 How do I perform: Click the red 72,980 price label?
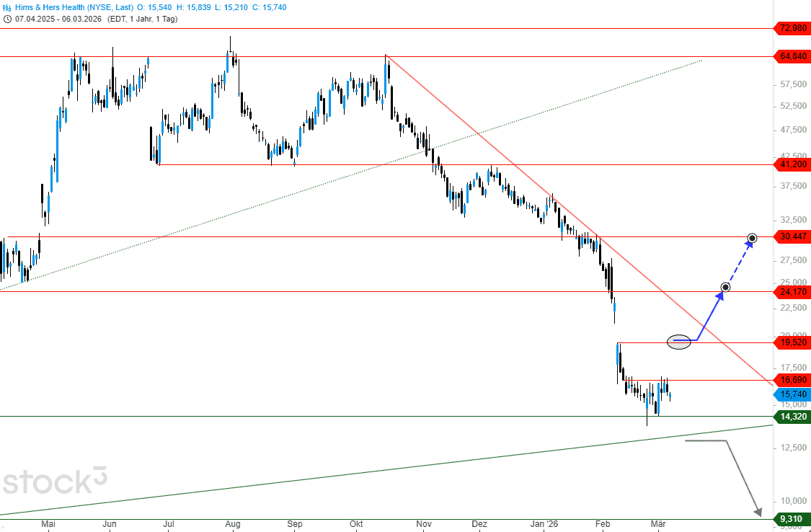(x=792, y=28)
